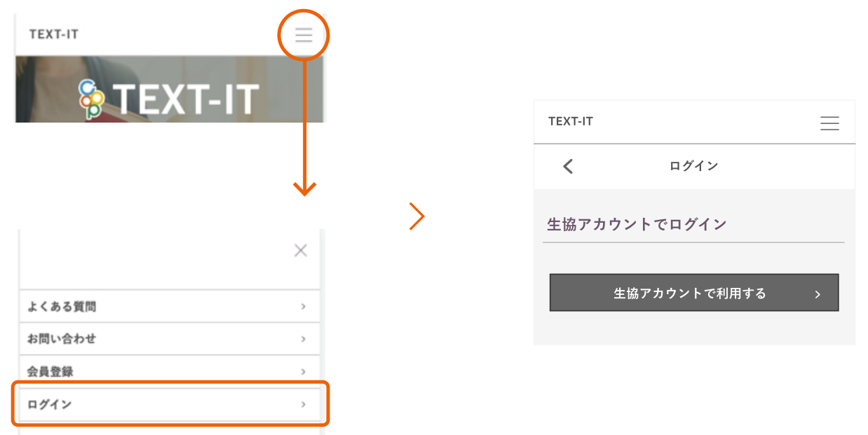Click the orange chevron between the screens

click(x=417, y=216)
